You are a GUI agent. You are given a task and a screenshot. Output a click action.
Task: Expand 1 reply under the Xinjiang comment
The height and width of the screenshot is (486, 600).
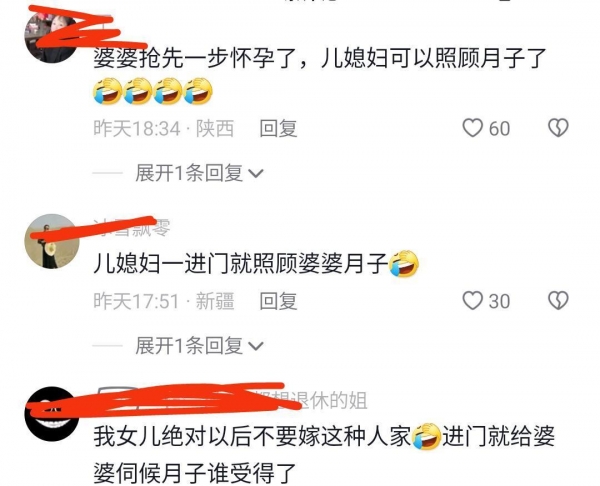tap(199, 346)
